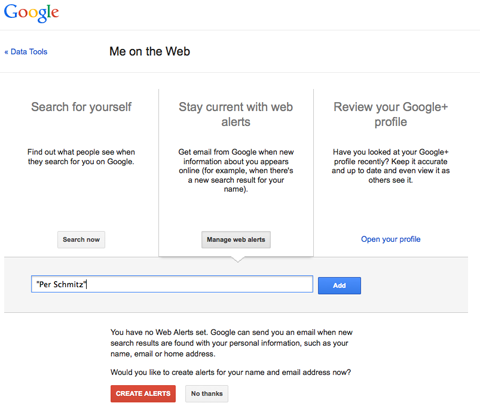
Task: Select the Me on the Web heading
Action: tap(150, 51)
